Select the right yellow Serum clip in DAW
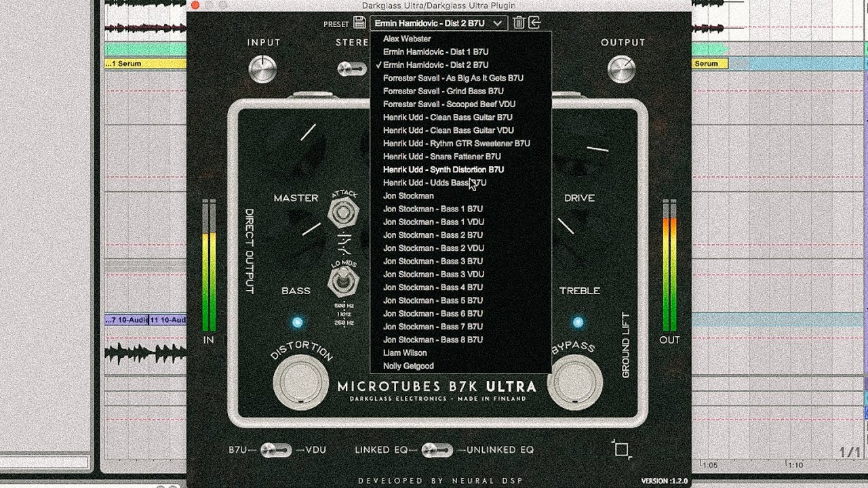Viewport: 868px width, 488px height. [710, 64]
